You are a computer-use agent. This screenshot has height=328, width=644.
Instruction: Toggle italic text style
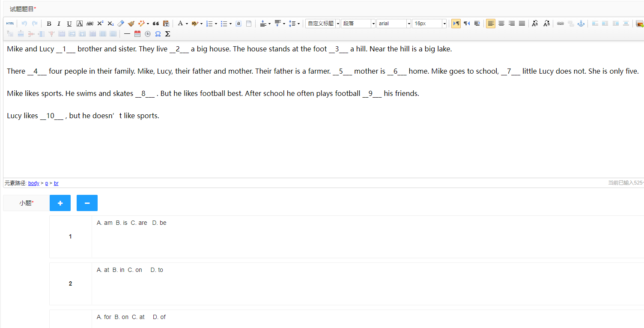(x=59, y=24)
